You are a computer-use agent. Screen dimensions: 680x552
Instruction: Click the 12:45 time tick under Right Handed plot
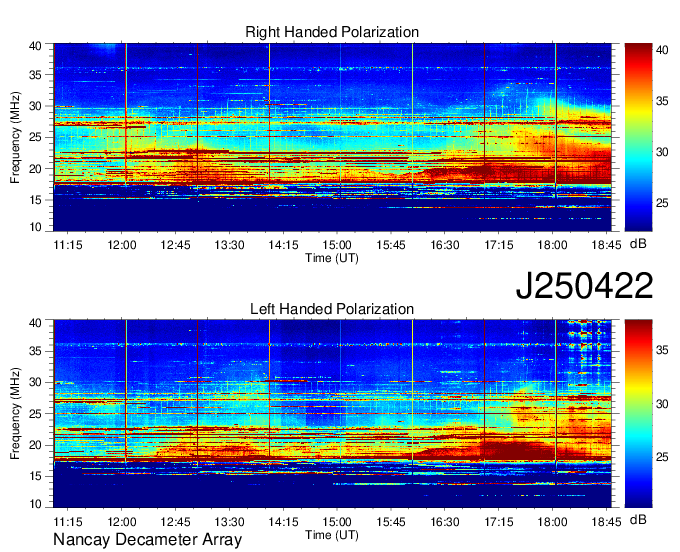pyautogui.click(x=176, y=245)
